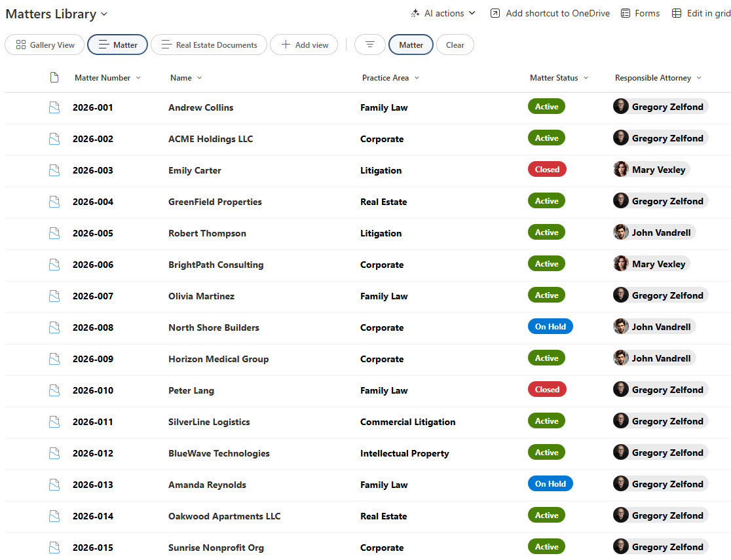Image resolution: width=731 pixels, height=560 pixels.
Task: Clear the applied Matter filter
Action: 455,45
